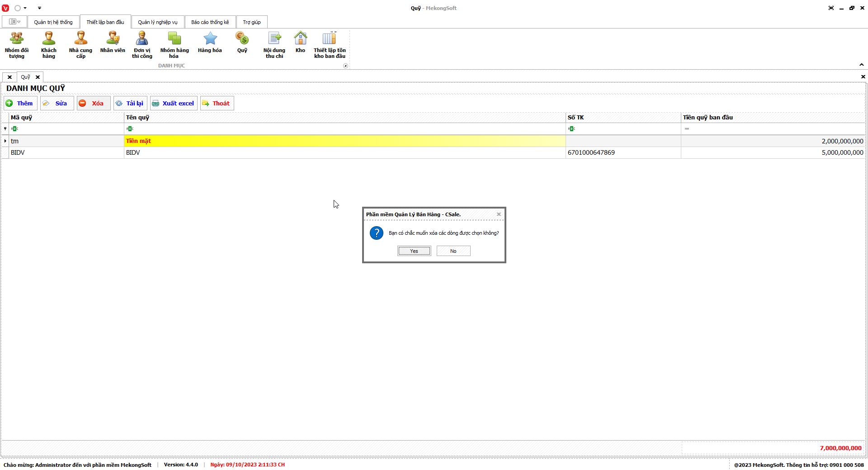This screenshot has width=868, height=470.
Task: Open Kho warehouse icon
Action: tap(300, 43)
